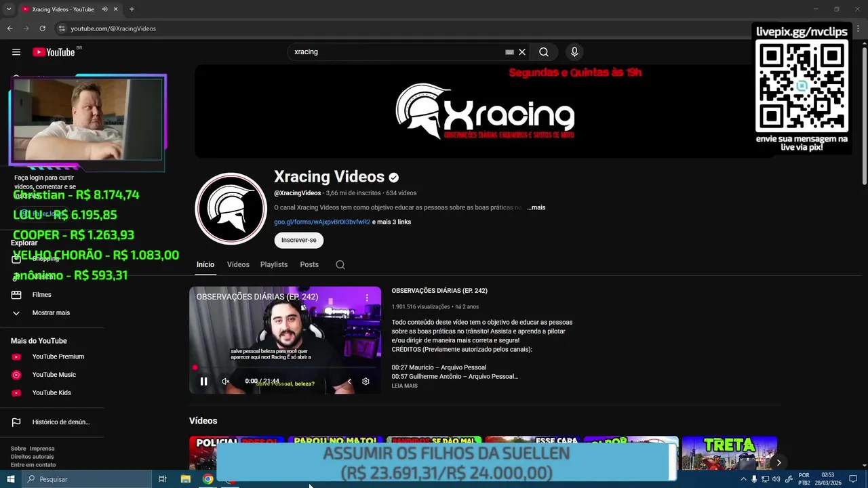Open Entre em contato footer link
Screen dimensions: 868x488
(x=33, y=465)
